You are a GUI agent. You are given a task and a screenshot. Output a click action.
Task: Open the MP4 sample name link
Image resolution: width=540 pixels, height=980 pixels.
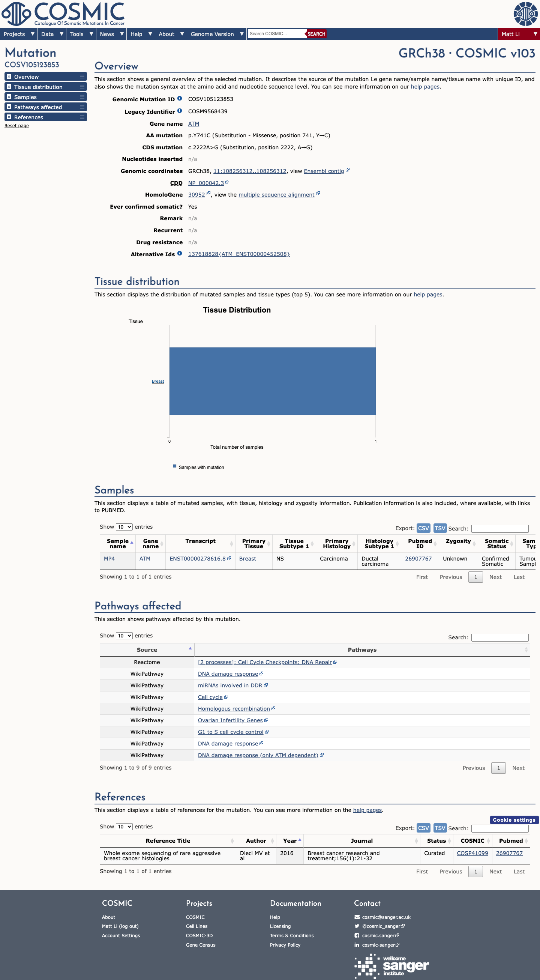(109, 559)
